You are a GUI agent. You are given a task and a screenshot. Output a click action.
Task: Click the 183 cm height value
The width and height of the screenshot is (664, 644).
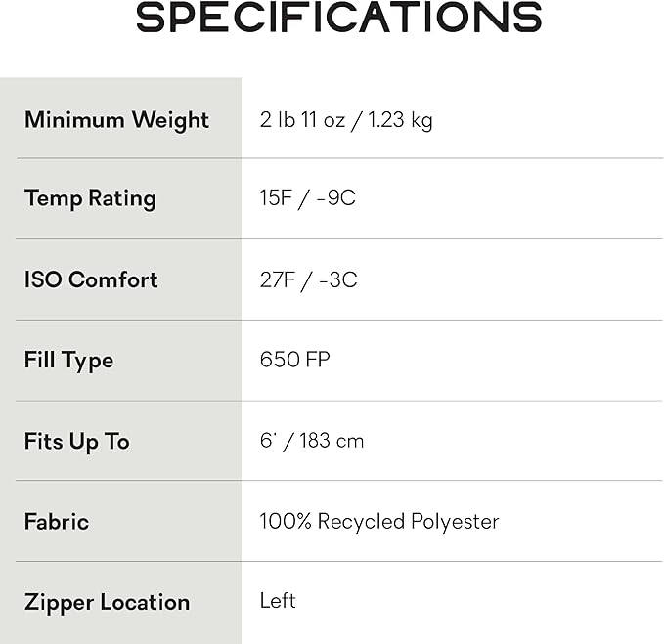(x=332, y=441)
